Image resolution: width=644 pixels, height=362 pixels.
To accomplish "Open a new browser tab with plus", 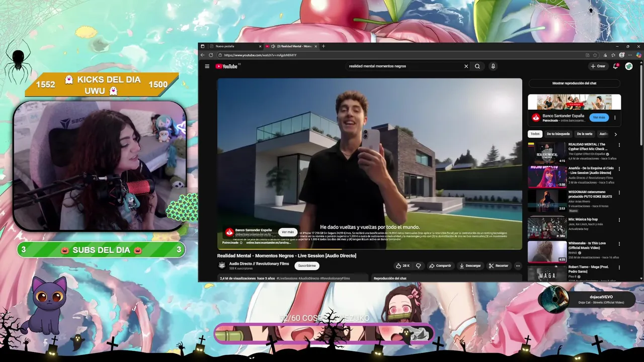I will click(x=324, y=46).
